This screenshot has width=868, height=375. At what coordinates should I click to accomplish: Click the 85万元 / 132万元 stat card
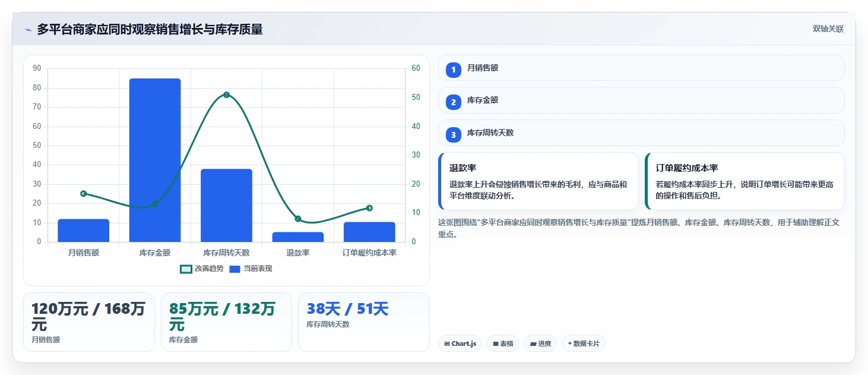pyautogui.click(x=226, y=322)
